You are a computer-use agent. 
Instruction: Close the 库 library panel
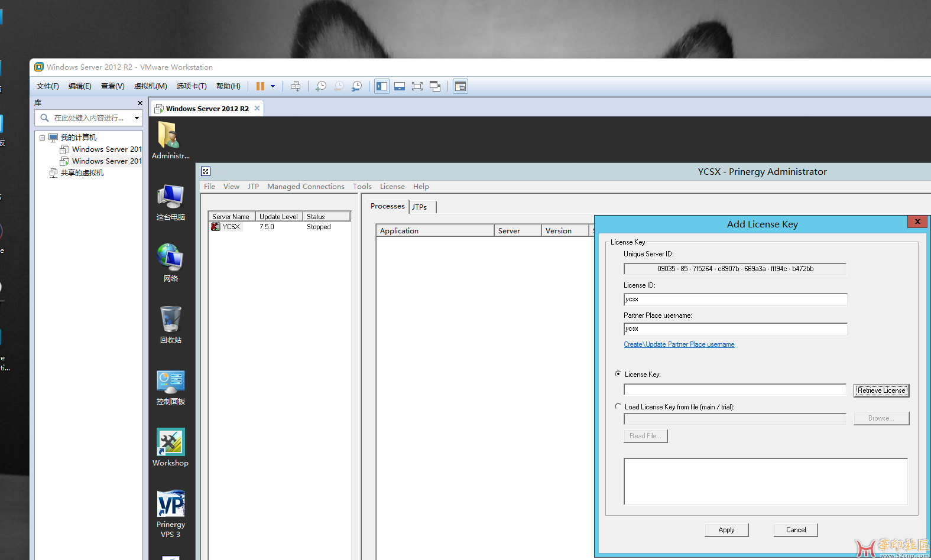(x=140, y=103)
